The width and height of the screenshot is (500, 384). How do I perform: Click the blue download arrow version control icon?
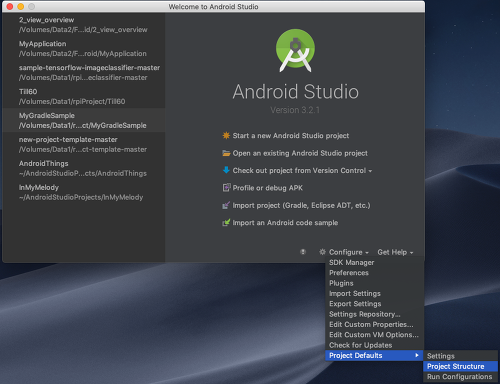[x=226, y=170]
